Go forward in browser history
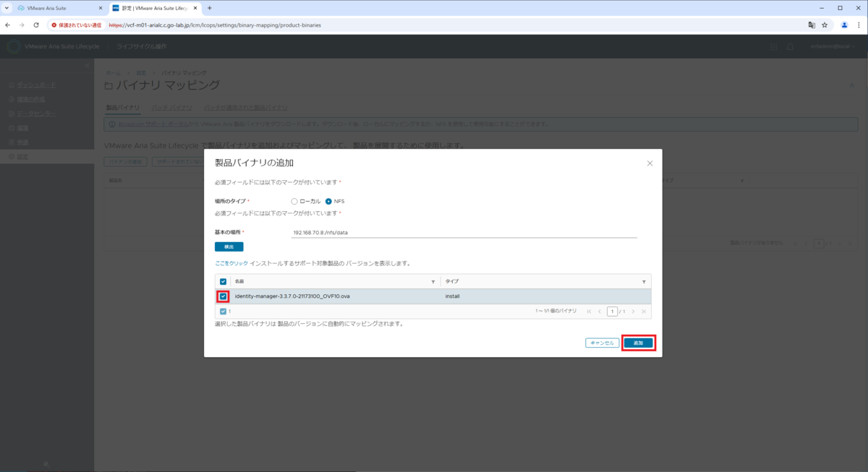The image size is (868, 472). [x=22, y=25]
